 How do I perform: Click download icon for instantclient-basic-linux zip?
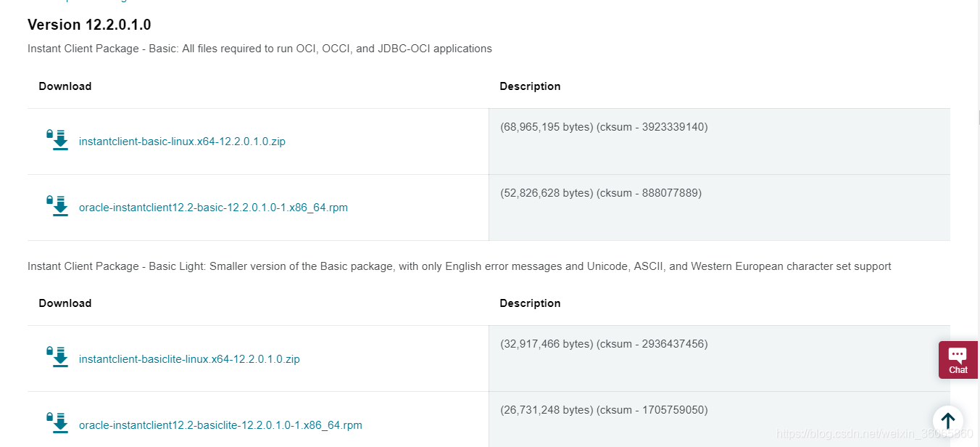[x=57, y=140]
